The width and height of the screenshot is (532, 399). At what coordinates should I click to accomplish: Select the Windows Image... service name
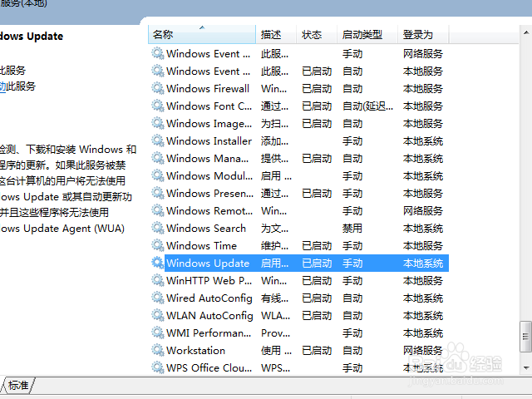209,124
